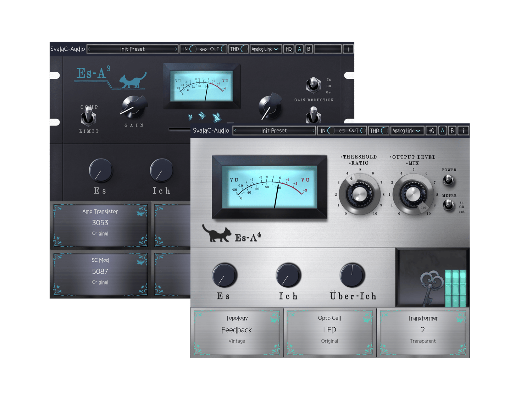This screenshot has height=399, width=532.
Task: Select state A in the Es-A3 toolbar
Action: tap(300, 49)
